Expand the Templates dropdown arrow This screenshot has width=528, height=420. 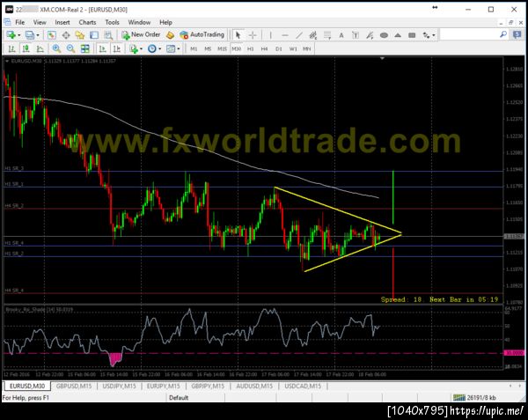point(179,49)
